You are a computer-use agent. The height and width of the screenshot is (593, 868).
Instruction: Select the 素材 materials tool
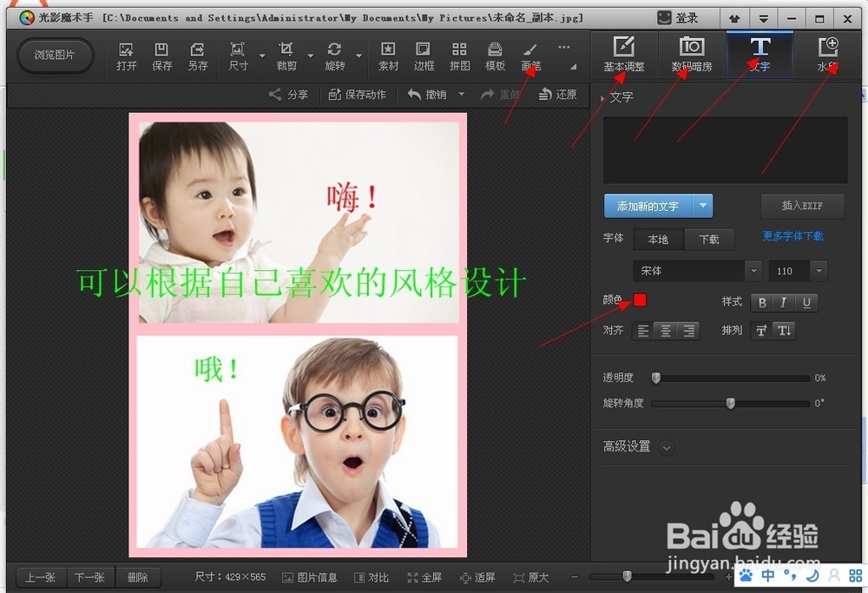pyautogui.click(x=388, y=56)
